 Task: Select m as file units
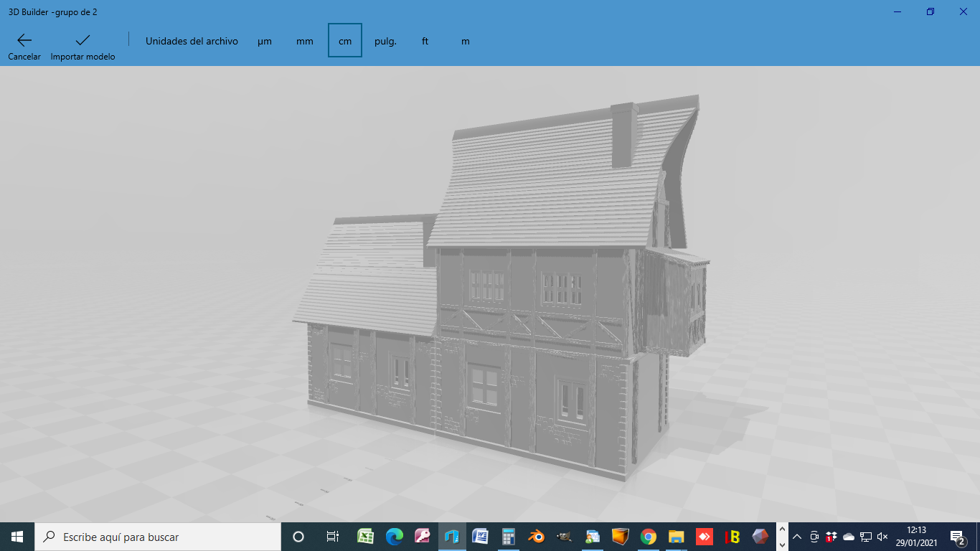point(466,41)
